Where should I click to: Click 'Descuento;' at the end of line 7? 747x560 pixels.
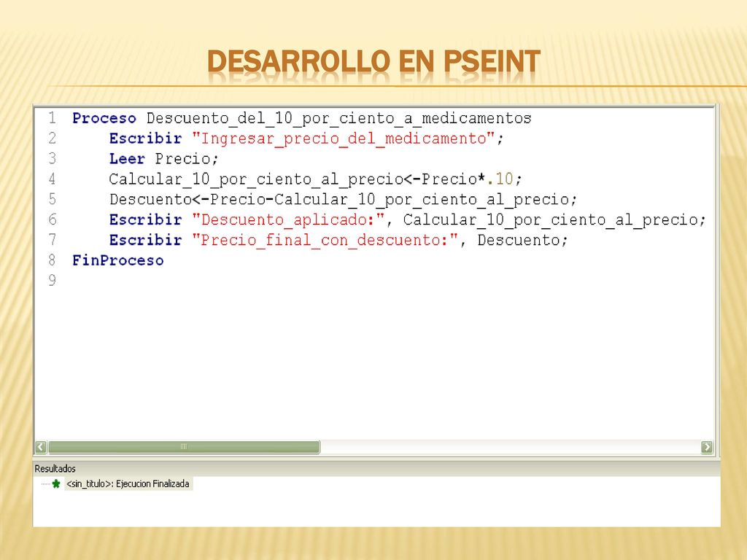pos(522,240)
